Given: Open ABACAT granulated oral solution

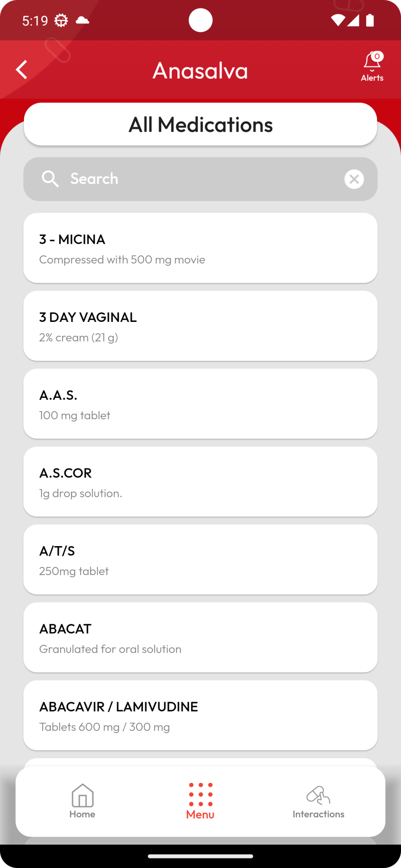Looking at the screenshot, I should click(200, 637).
